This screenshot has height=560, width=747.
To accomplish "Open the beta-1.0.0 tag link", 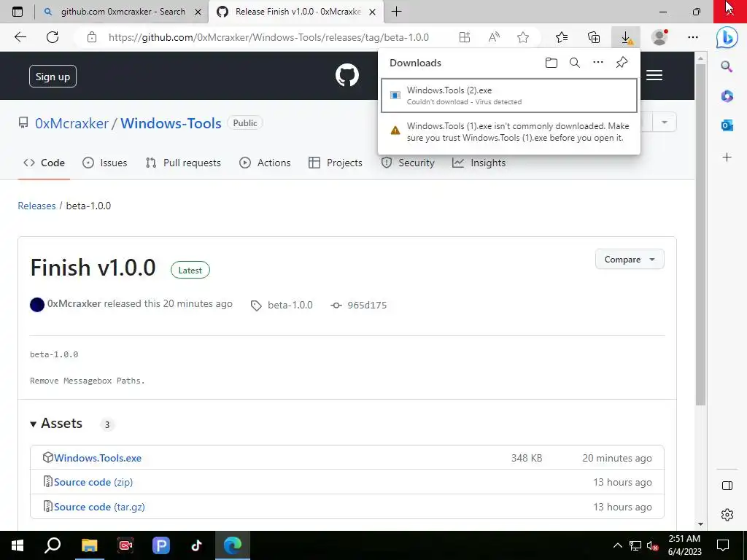I will pos(290,306).
